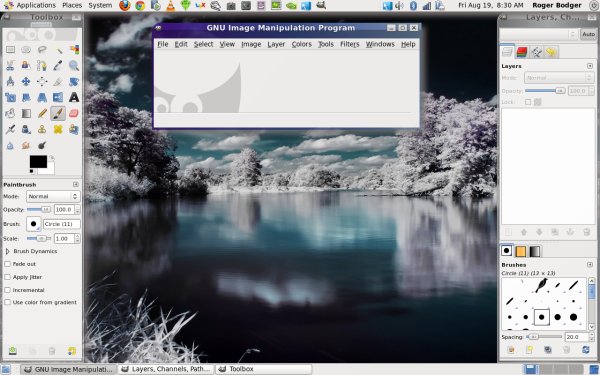
Task: Open the File menu
Action: (163, 44)
